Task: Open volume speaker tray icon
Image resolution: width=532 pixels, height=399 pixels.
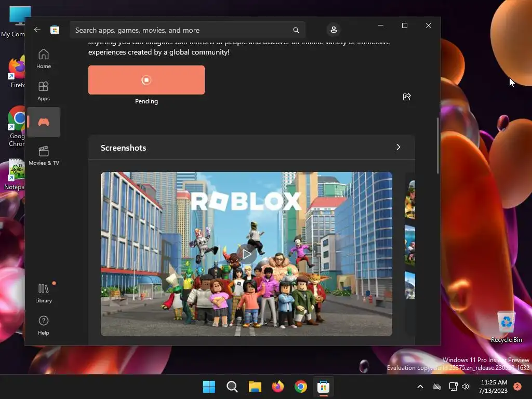Action: (465, 387)
